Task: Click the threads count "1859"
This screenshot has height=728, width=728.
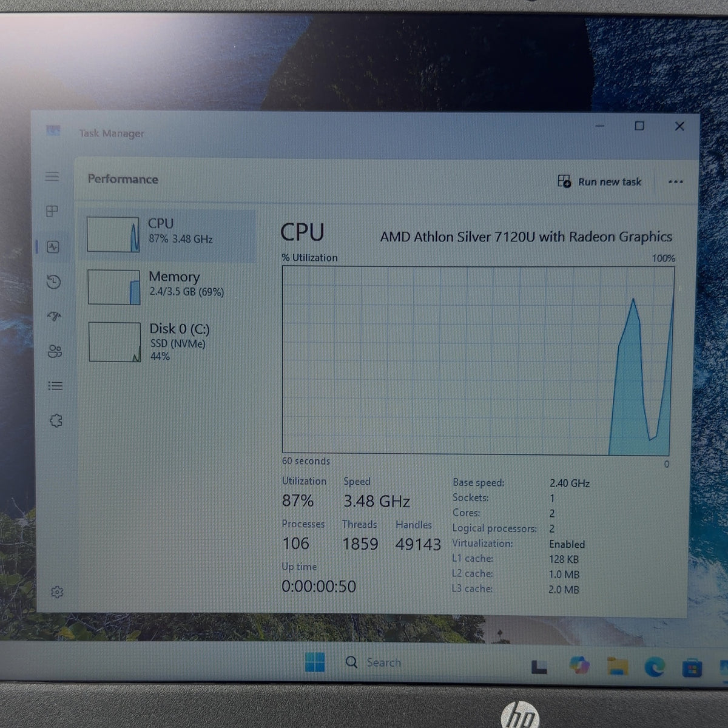Action: (360, 544)
